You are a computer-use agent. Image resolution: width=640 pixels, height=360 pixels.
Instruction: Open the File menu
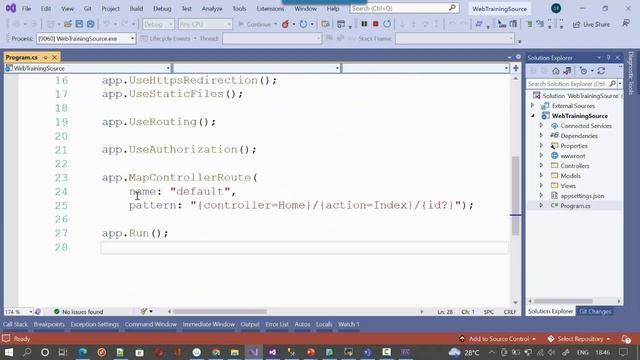26,9
